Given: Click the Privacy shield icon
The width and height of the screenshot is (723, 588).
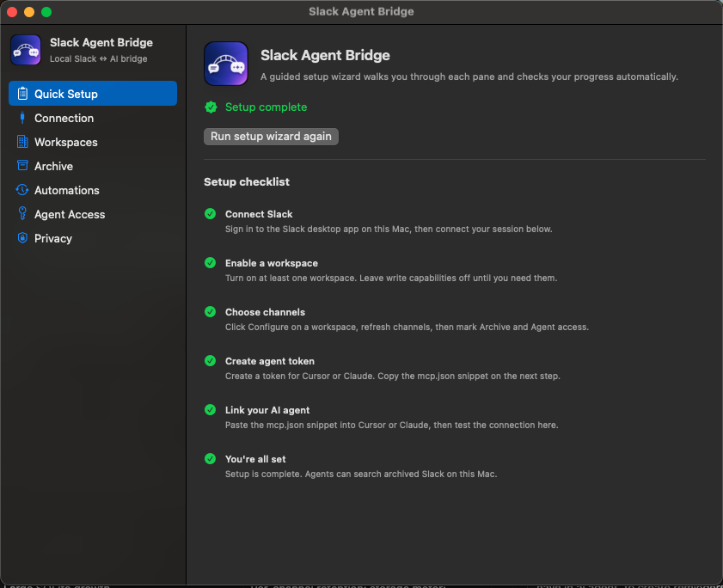Looking at the screenshot, I should pos(22,237).
